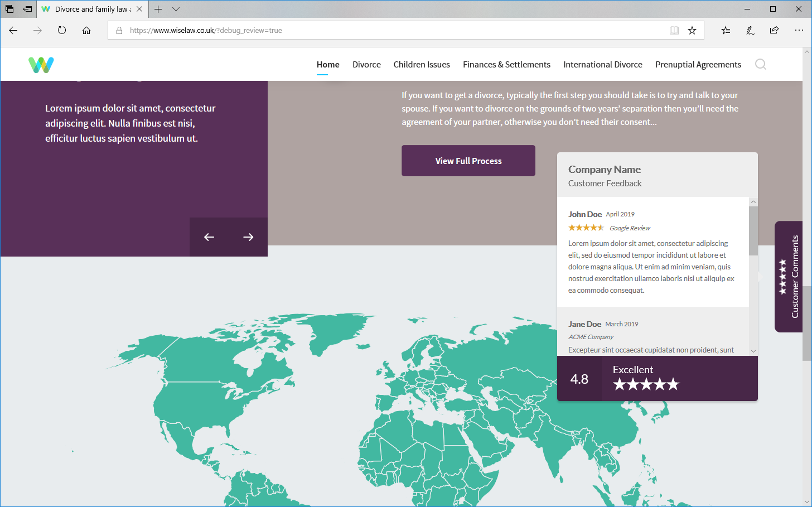The image size is (812, 507).
Task: Open Finances & Settlements page
Action: click(506, 65)
